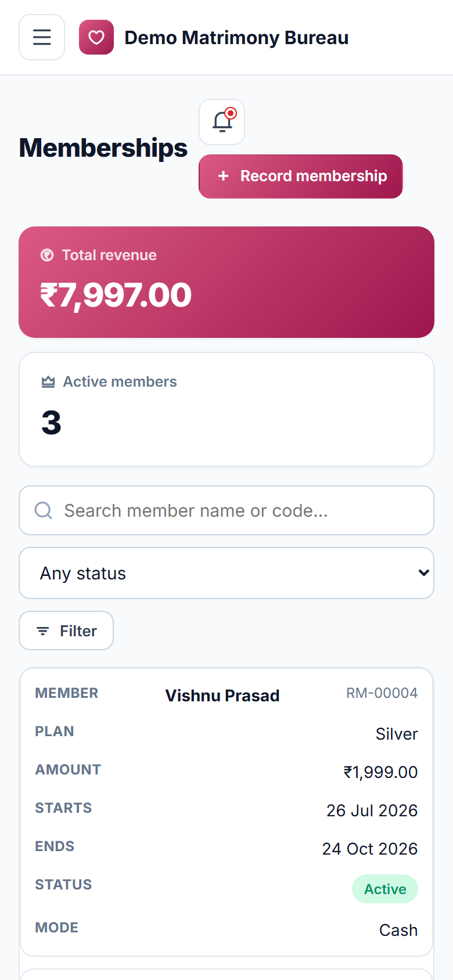Click the plus icon on Record membership
The width and height of the screenshot is (453, 980).
[223, 176]
